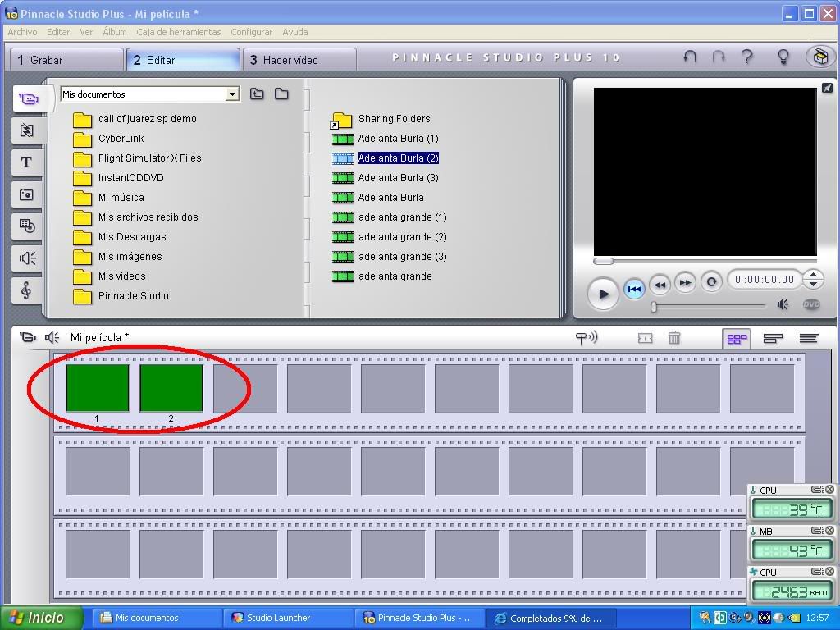Browse for a folder icon
The image size is (840, 630).
coord(281,94)
